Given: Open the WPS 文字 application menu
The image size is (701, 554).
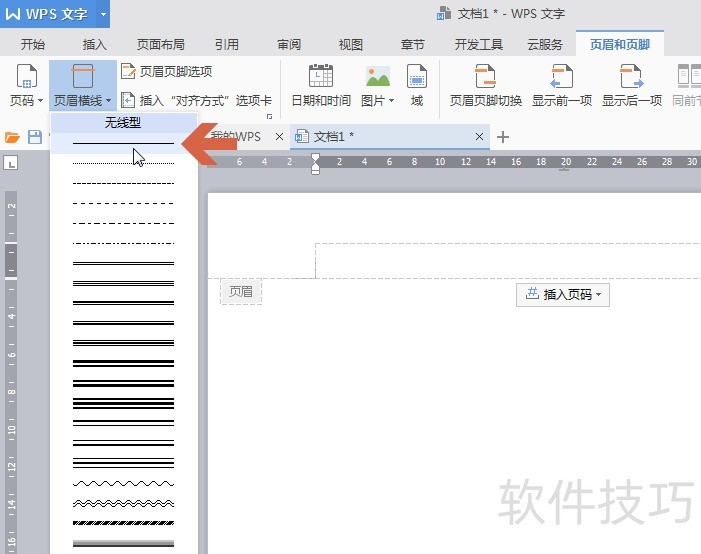Looking at the screenshot, I should [x=46, y=14].
